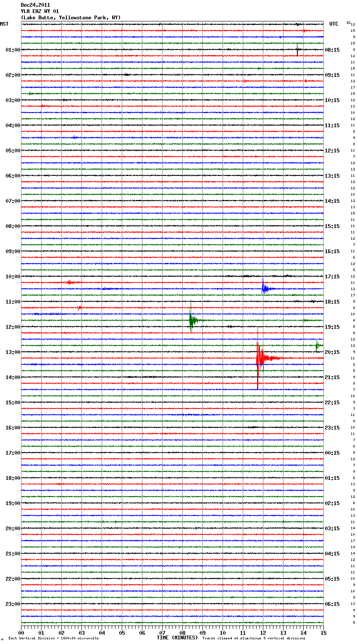Click the "01:00" MST time label

pos(13,50)
